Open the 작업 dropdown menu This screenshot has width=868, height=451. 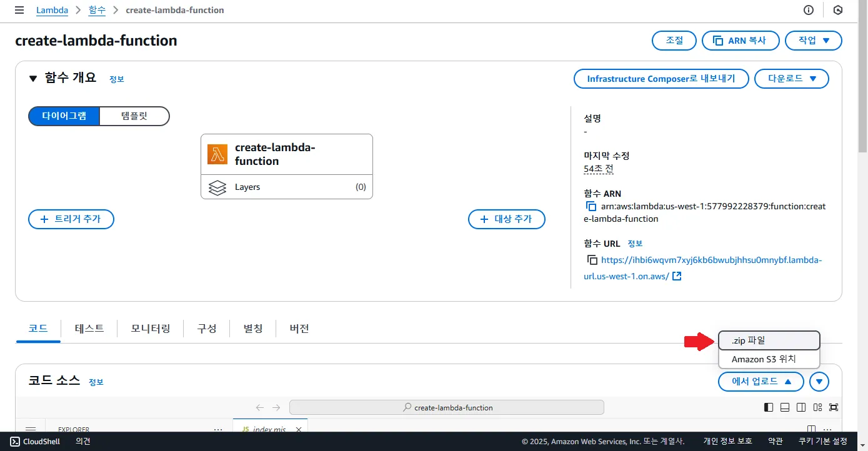click(814, 41)
